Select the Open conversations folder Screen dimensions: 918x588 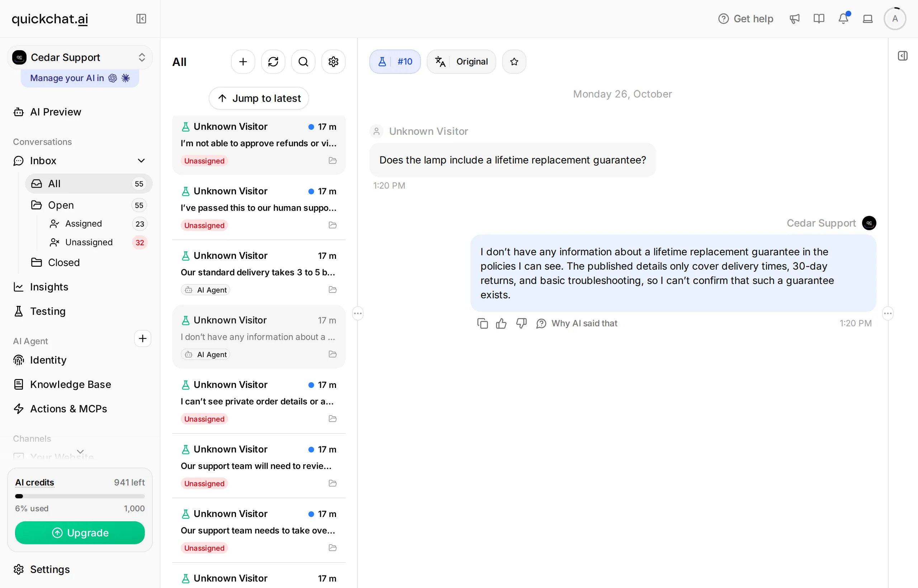89,205
